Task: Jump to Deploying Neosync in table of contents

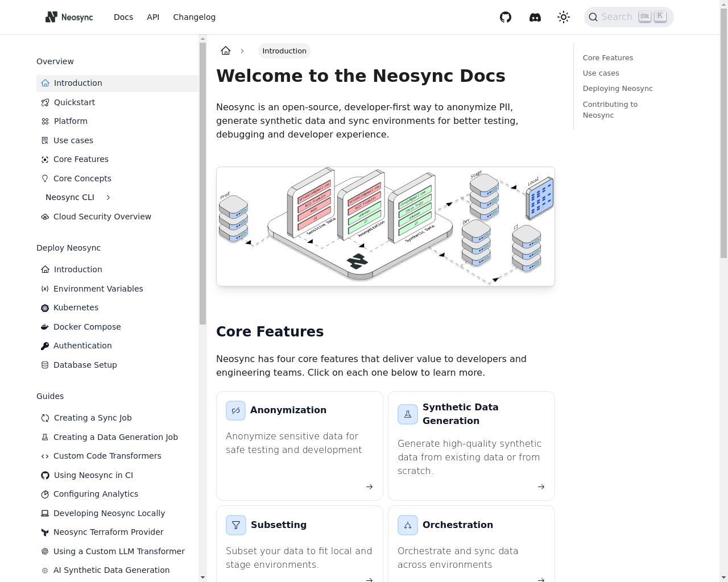Action: pos(618,88)
